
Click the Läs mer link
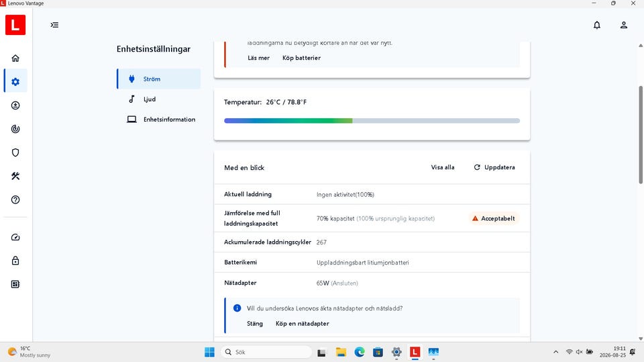coord(258,58)
